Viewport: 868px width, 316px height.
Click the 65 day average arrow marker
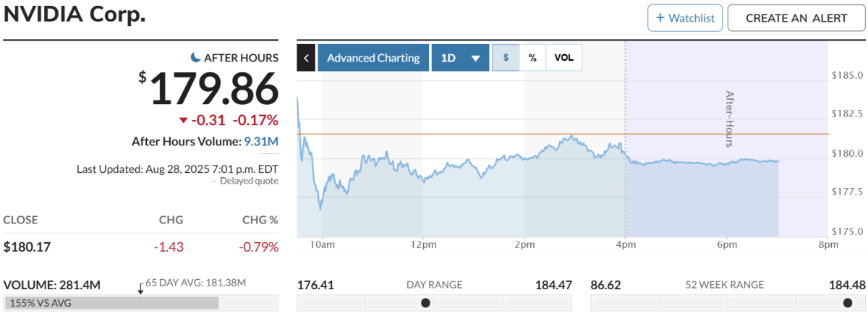pyautogui.click(x=140, y=287)
